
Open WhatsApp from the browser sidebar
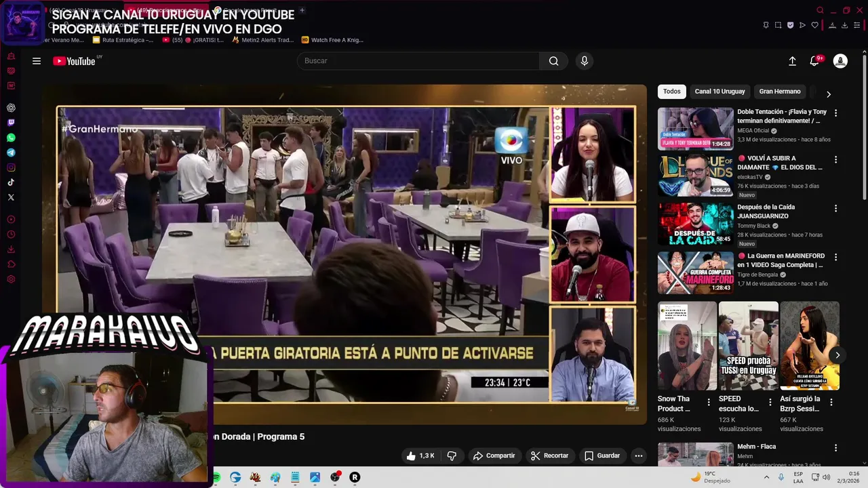[x=11, y=138]
